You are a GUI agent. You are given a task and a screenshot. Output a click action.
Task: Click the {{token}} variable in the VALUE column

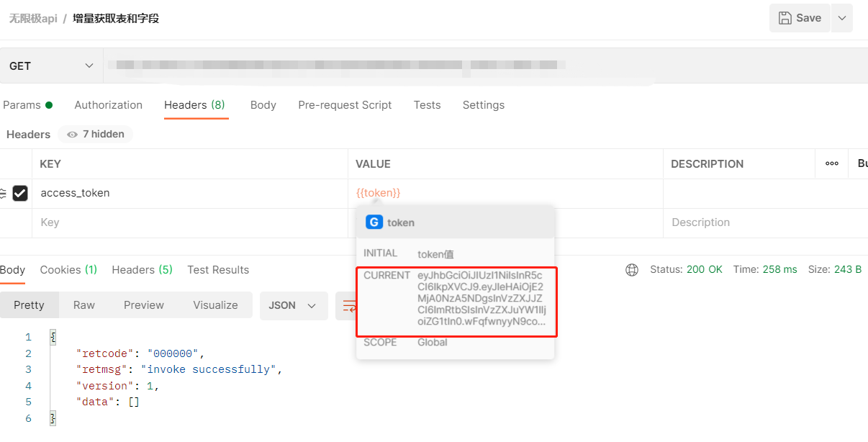click(378, 193)
